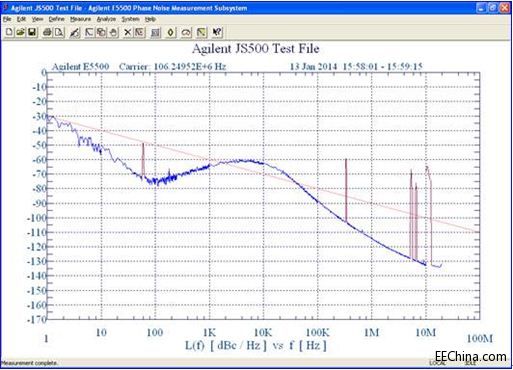Click the loop-shaped toolbar icon

(186, 32)
